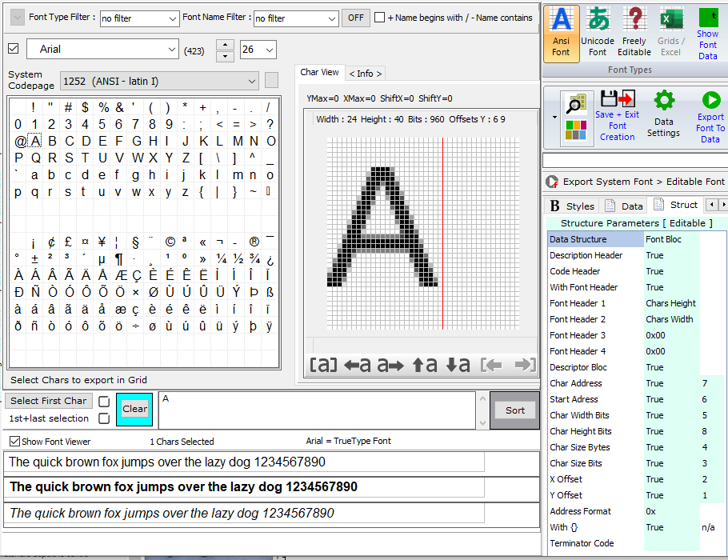This screenshot has width=728, height=560.
Task: Open the colored squares palette icon
Action: (576, 130)
